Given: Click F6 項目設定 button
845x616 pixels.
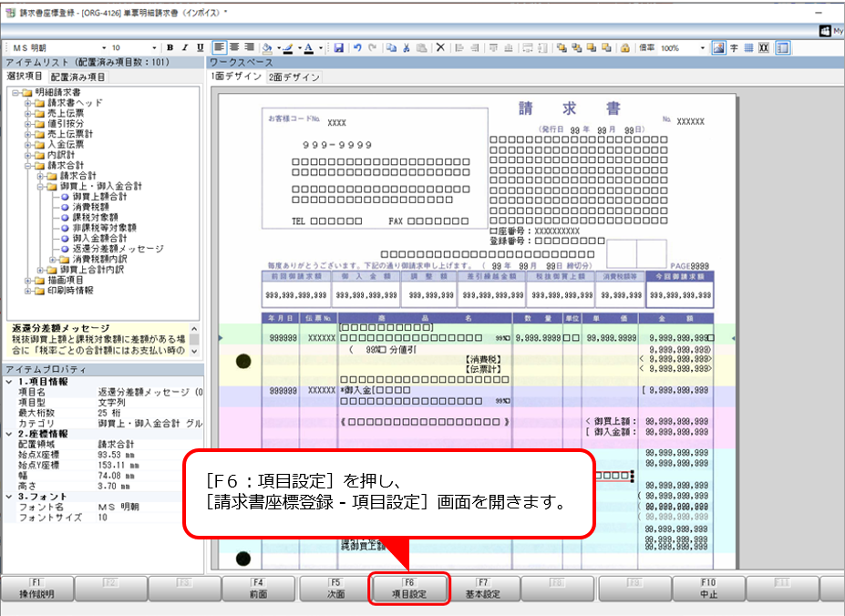Looking at the screenshot, I should point(409,589).
